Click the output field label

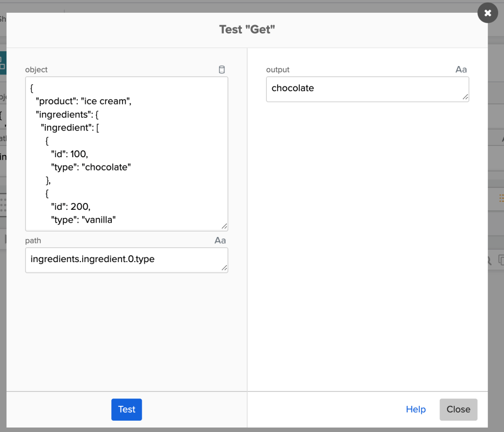[278, 69]
